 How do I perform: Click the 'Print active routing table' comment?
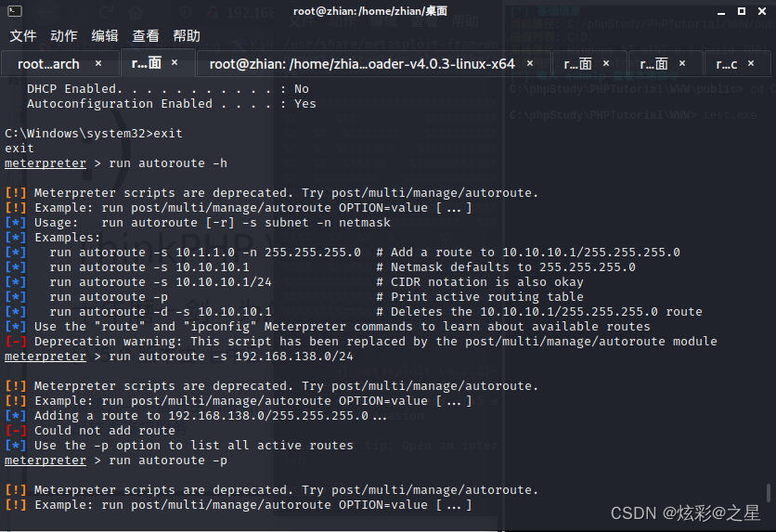[480, 297]
